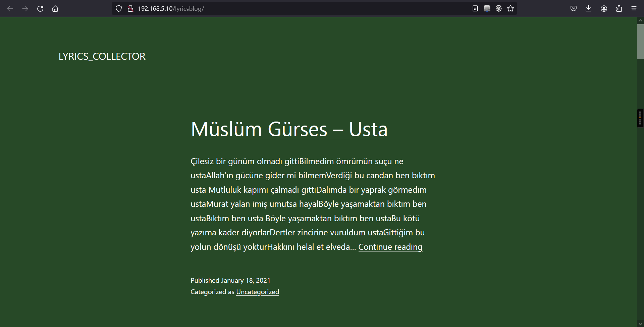Reload the current page
Image resolution: width=644 pixels, height=327 pixels.
coord(40,9)
